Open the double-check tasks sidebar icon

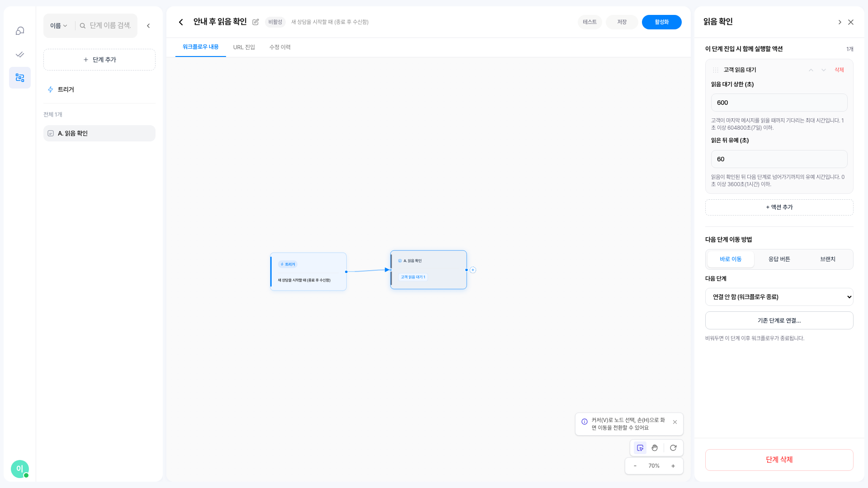coord(20,54)
